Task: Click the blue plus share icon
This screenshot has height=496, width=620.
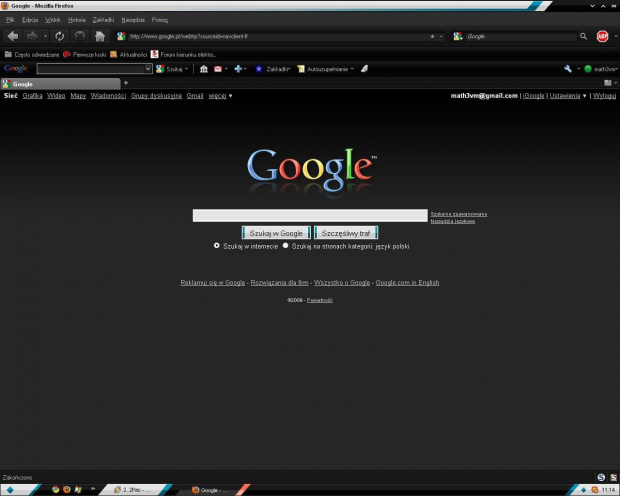Action: coord(238,69)
